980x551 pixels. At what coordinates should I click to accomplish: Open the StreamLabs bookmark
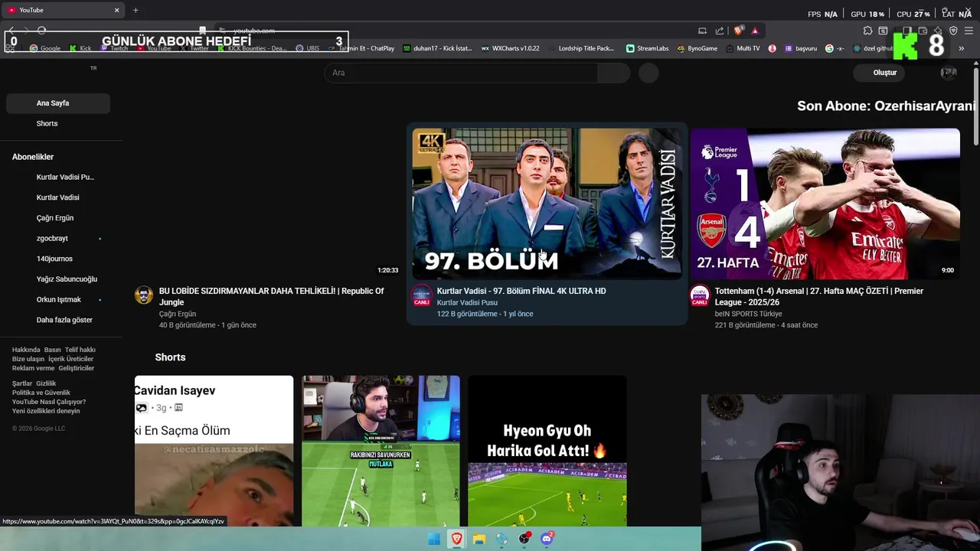647,48
